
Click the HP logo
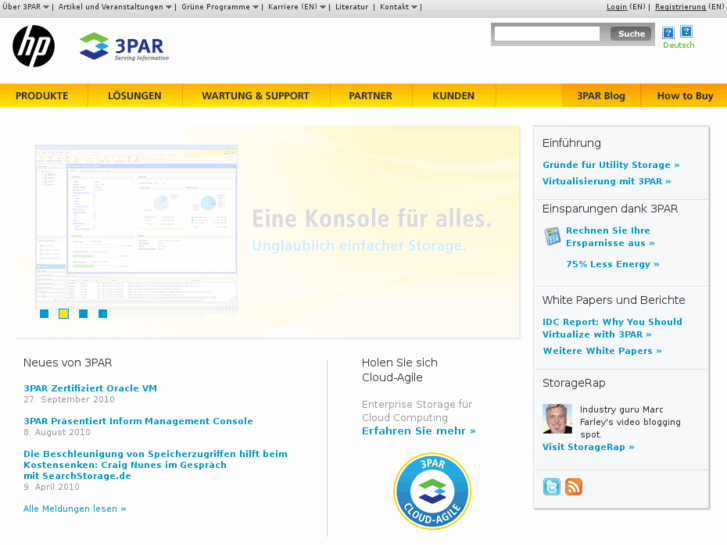point(33,46)
